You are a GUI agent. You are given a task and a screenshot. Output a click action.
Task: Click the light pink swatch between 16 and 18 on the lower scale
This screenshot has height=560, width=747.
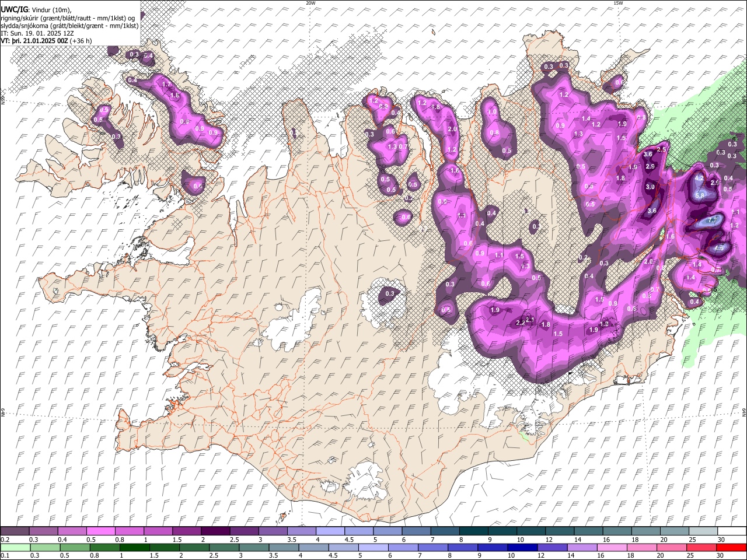612,547
